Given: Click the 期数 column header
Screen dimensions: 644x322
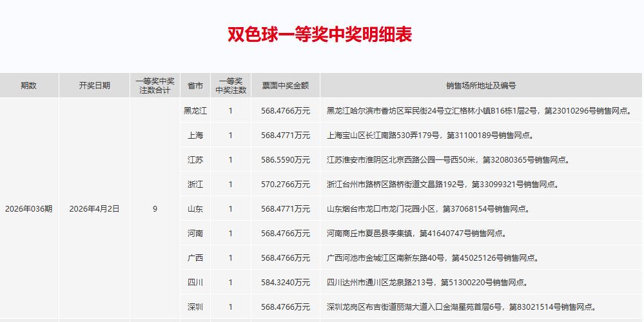Looking at the screenshot, I should click(29, 86).
